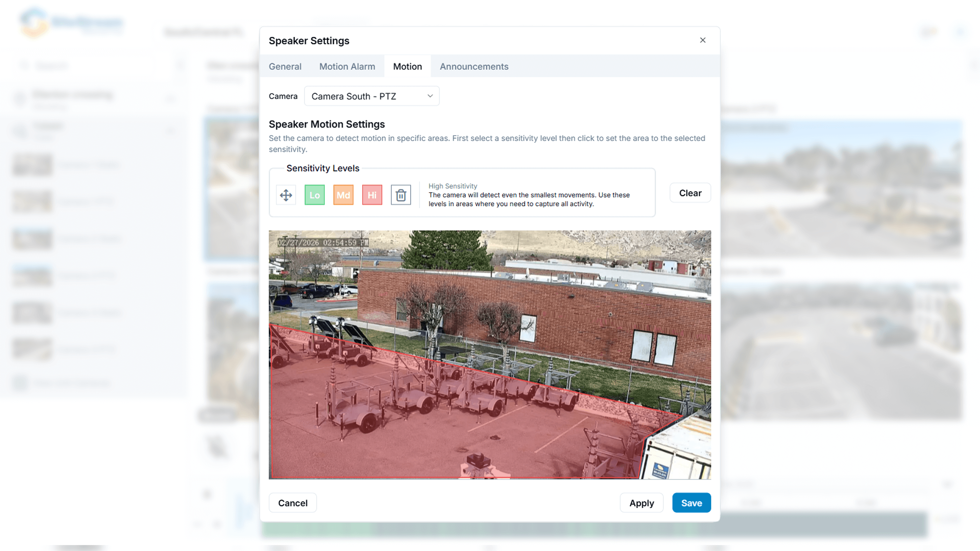Screen dimensions: 980x551
Task: Save the speaker motion settings
Action: pos(691,503)
